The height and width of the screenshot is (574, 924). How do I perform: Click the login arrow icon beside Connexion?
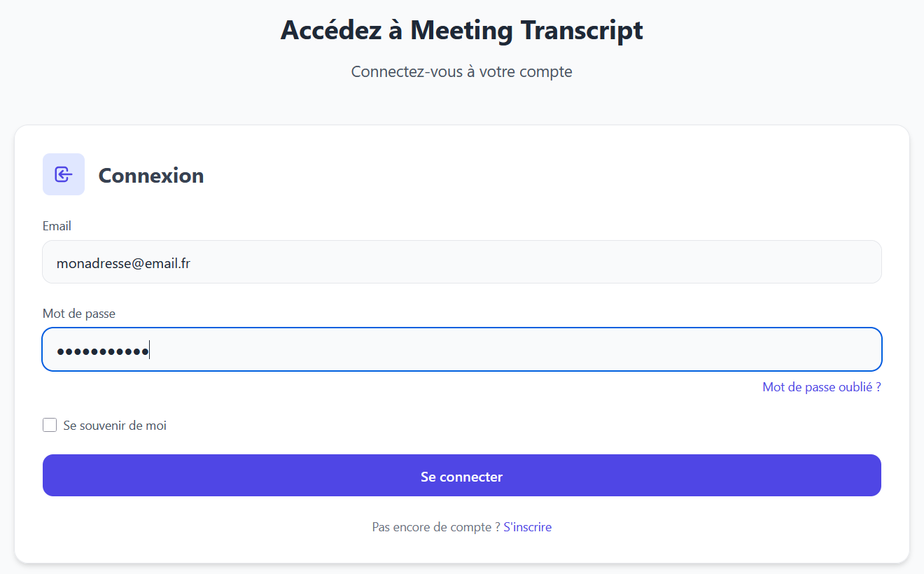(x=64, y=174)
